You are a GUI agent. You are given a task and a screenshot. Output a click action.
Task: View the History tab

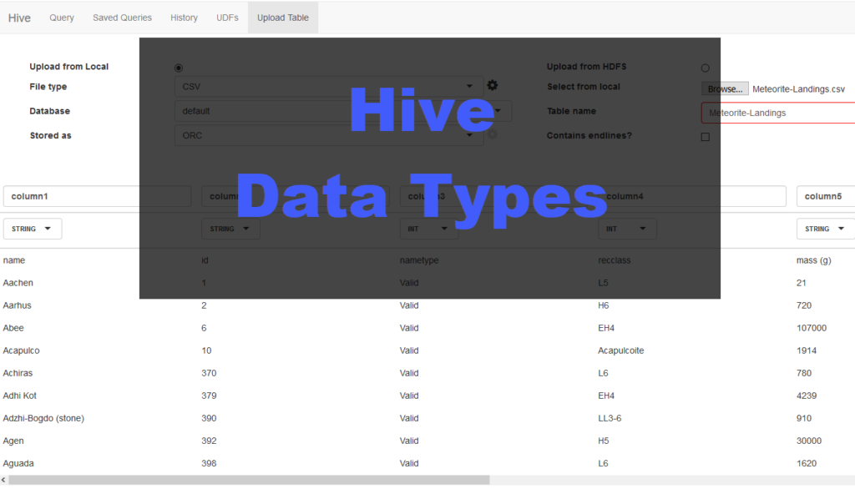click(x=184, y=17)
